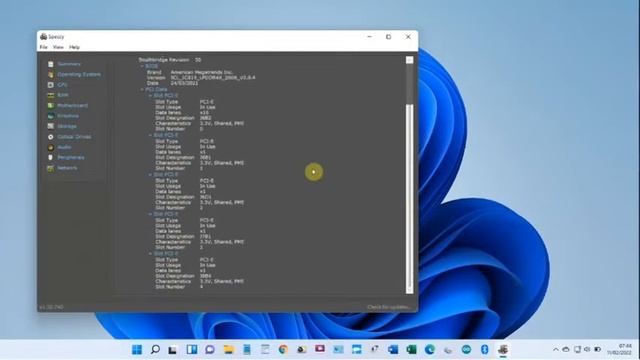Select the Southbridge Revision row
Viewport: 640px width, 360px height.
[x=170, y=60]
